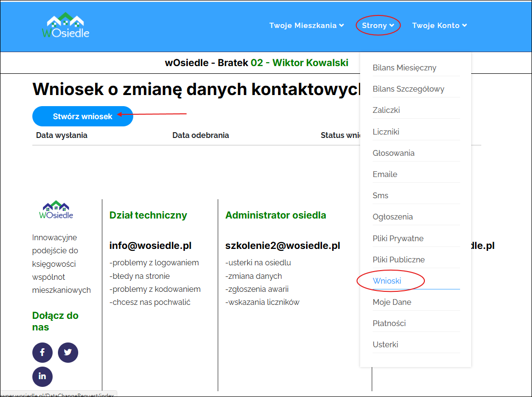Open the Strony dropdown menu
This screenshot has height=397, width=532.
pyautogui.click(x=378, y=25)
